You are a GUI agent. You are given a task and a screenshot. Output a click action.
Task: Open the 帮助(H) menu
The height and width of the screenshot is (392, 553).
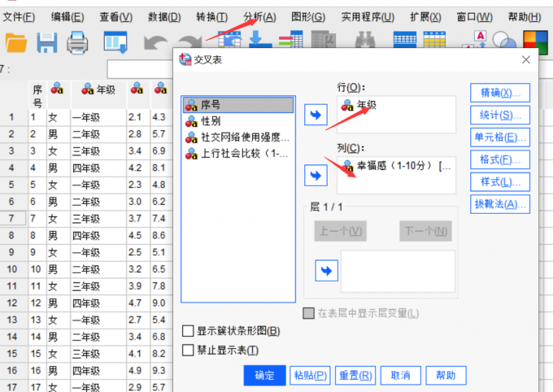click(524, 17)
